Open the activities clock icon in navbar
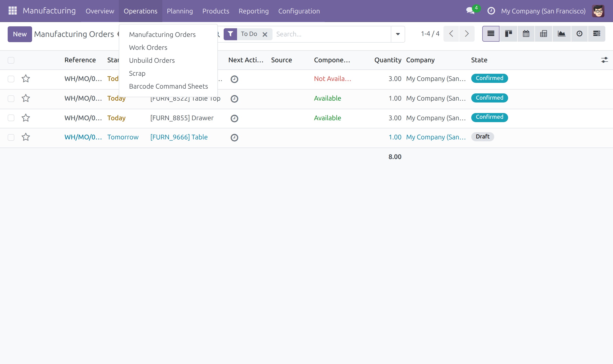Viewport: 613px width, 364px height. pos(491,11)
